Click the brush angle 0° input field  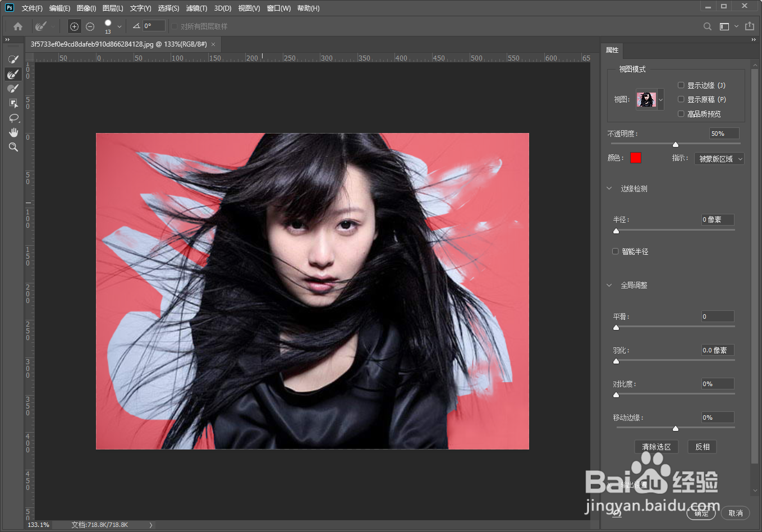(x=154, y=26)
